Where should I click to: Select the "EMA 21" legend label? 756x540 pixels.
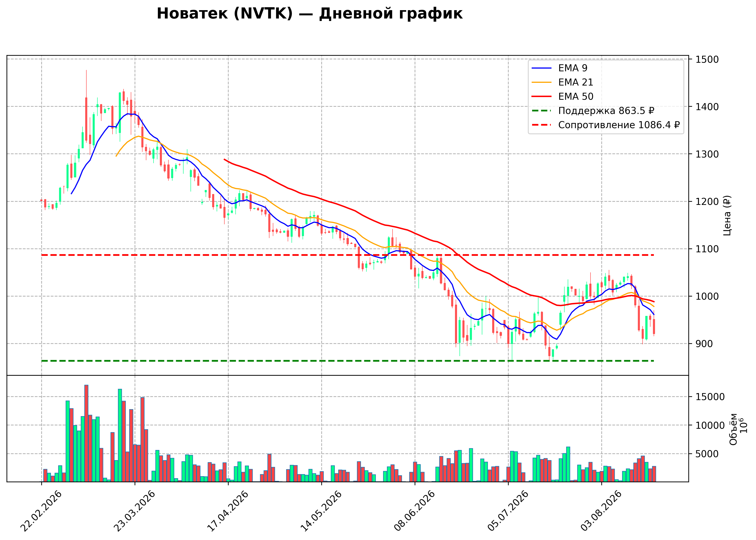(576, 82)
